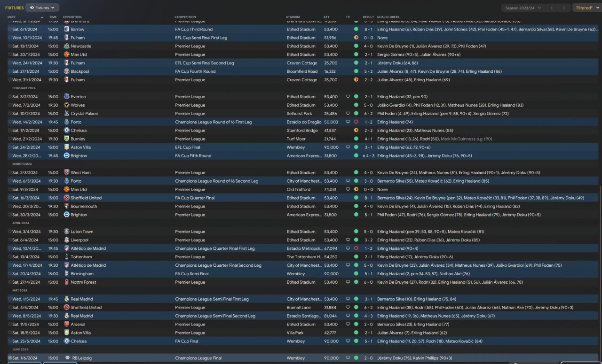The image size is (602, 364).
Task: Click the Everton club badge
Action: point(66,97)
